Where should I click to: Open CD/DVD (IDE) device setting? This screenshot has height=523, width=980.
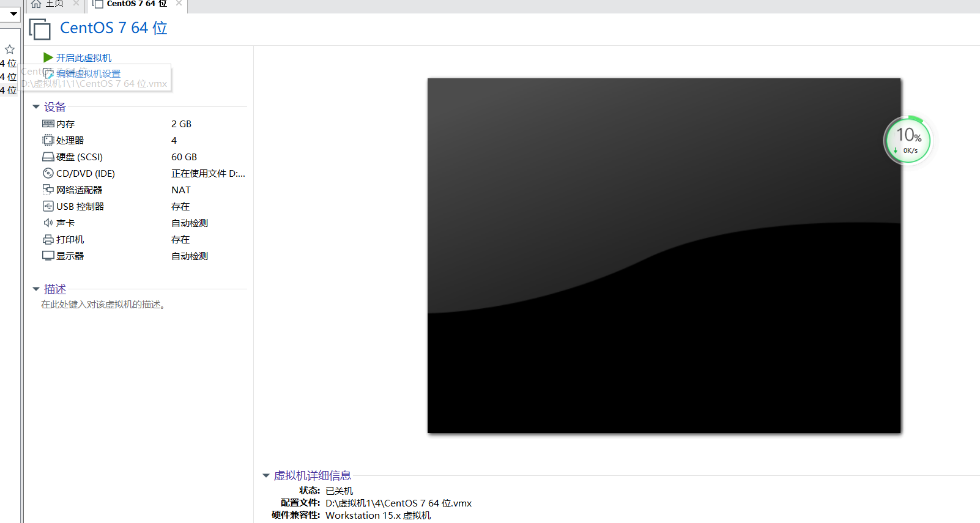(x=86, y=174)
